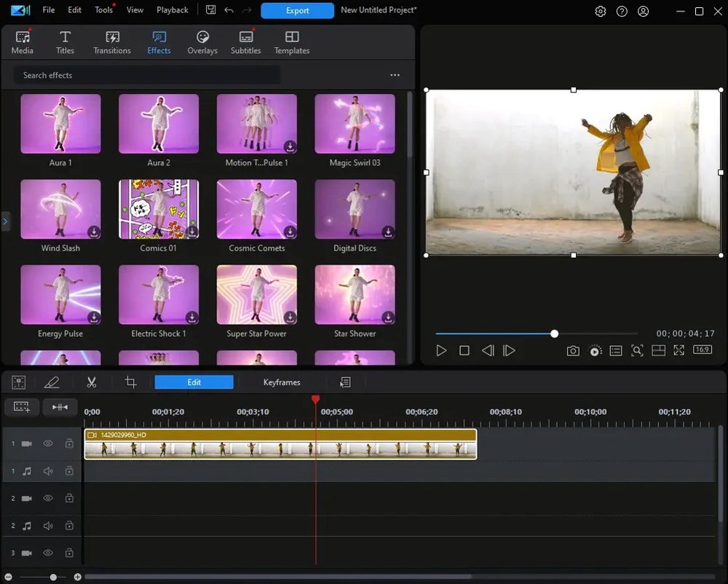Viewport: 728px width, 584px height.
Task: Click the add track button
Action: (22, 407)
